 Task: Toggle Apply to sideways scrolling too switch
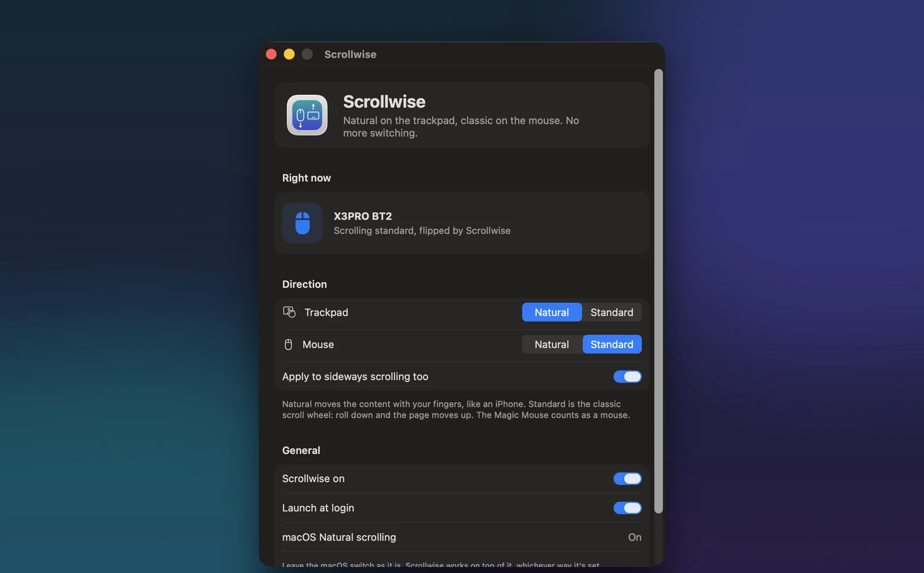[627, 377]
